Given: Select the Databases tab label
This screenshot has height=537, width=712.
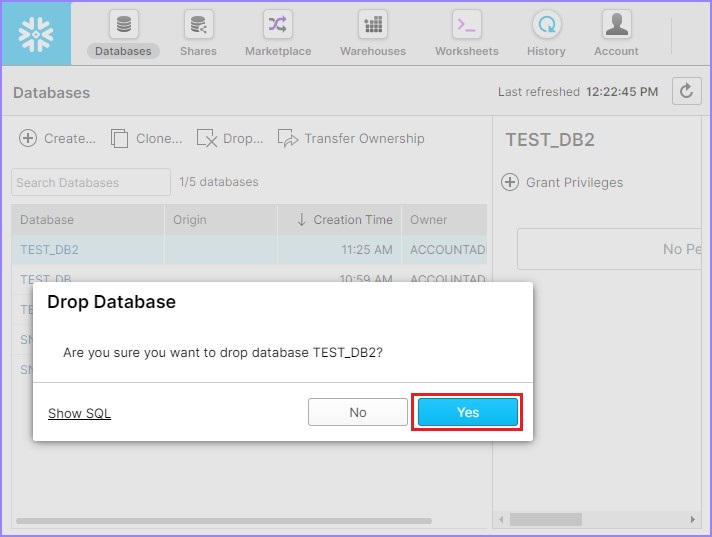Looking at the screenshot, I should [x=123, y=51].
